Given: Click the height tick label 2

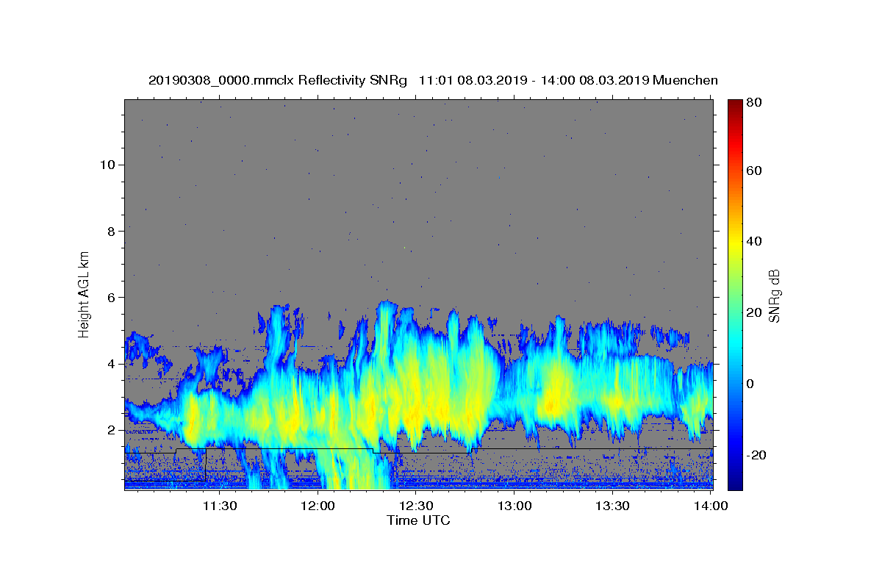Looking at the screenshot, I should coord(110,431).
